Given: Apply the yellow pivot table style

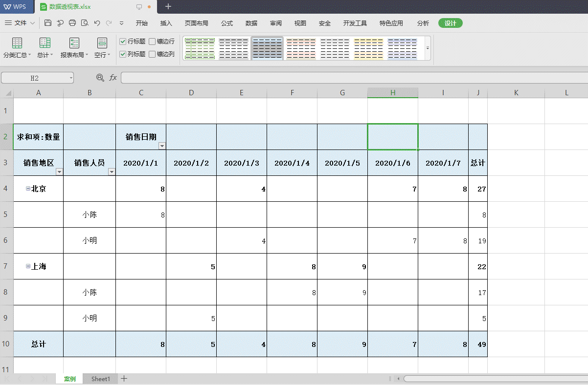Looking at the screenshot, I should point(368,48).
